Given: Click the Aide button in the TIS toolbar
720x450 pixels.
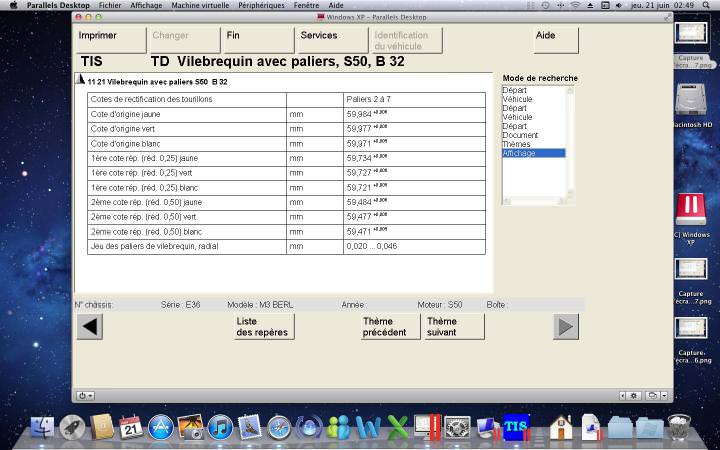Looking at the screenshot, I should click(556, 40).
